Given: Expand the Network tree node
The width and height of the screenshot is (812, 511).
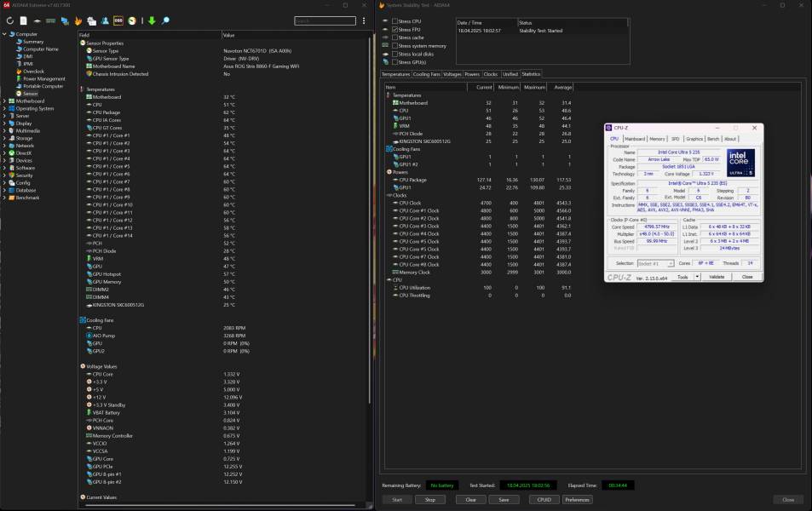Looking at the screenshot, I should coord(4,146).
